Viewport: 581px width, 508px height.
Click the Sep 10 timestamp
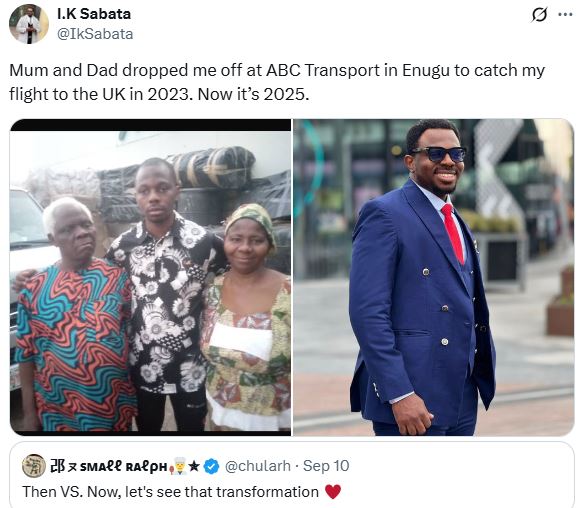click(326, 466)
